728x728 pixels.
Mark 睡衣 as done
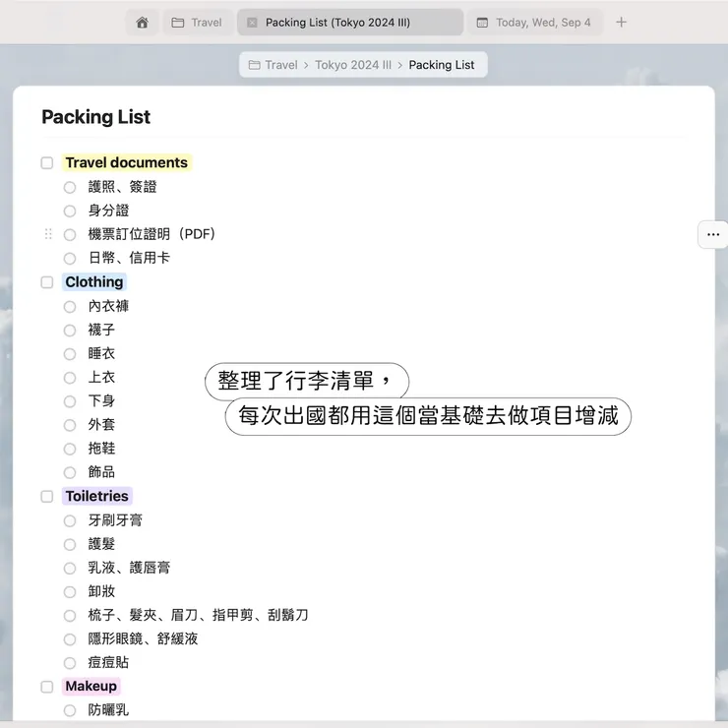click(70, 354)
